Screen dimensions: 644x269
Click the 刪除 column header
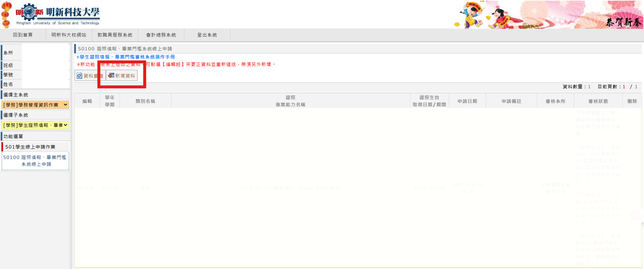(x=632, y=101)
